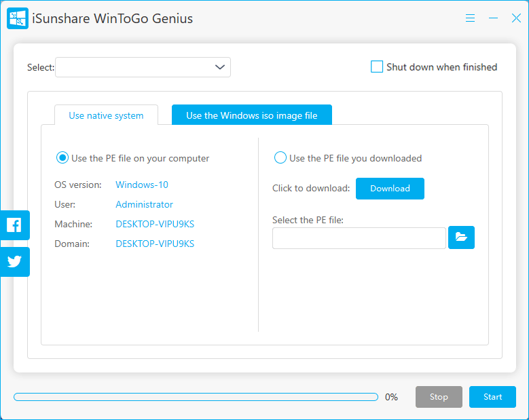Share via the Facebook icon
529x420 pixels.
tap(14, 225)
